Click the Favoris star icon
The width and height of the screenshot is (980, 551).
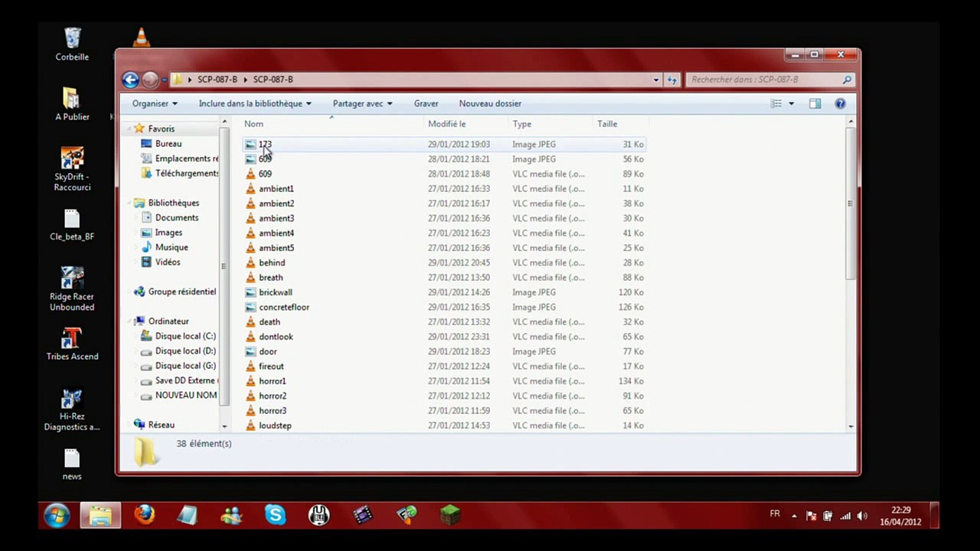pyautogui.click(x=139, y=129)
